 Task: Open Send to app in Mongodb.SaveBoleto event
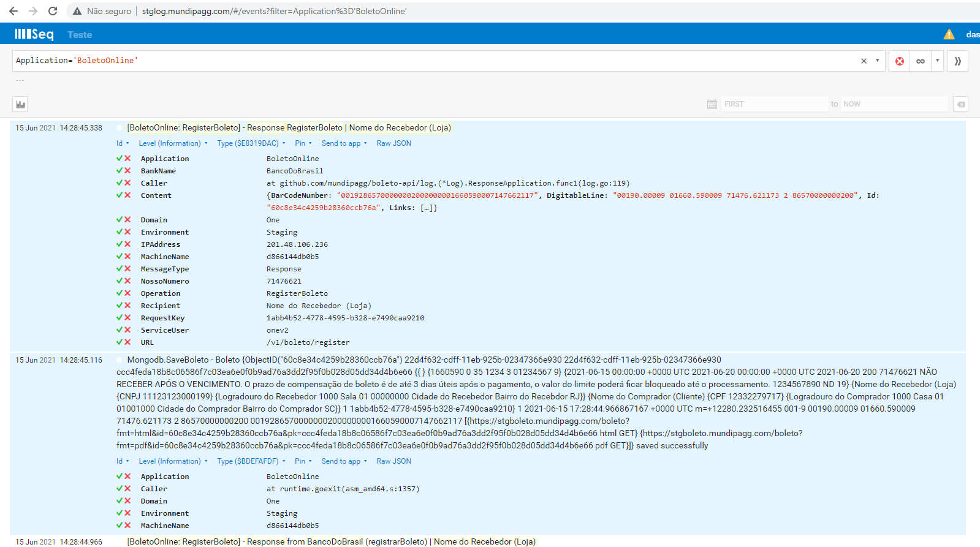(x=344, y=461)
